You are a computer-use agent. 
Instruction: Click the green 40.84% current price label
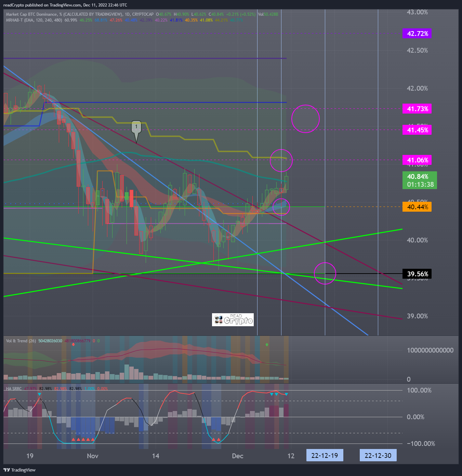click(x=420, y=180)
